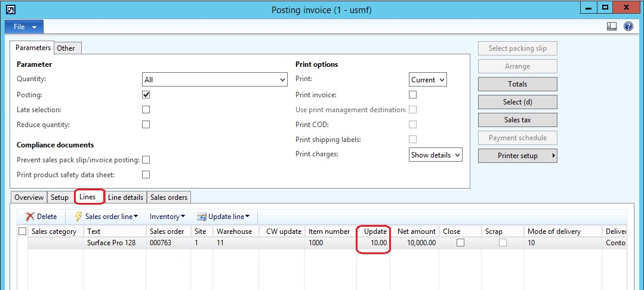Switch to the Line details tab
This screenshot has width=644, height=290.
point(125,198)
